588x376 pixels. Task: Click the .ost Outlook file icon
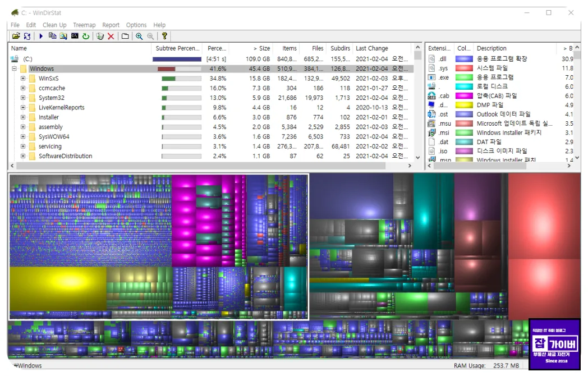[x=432, y=114]
